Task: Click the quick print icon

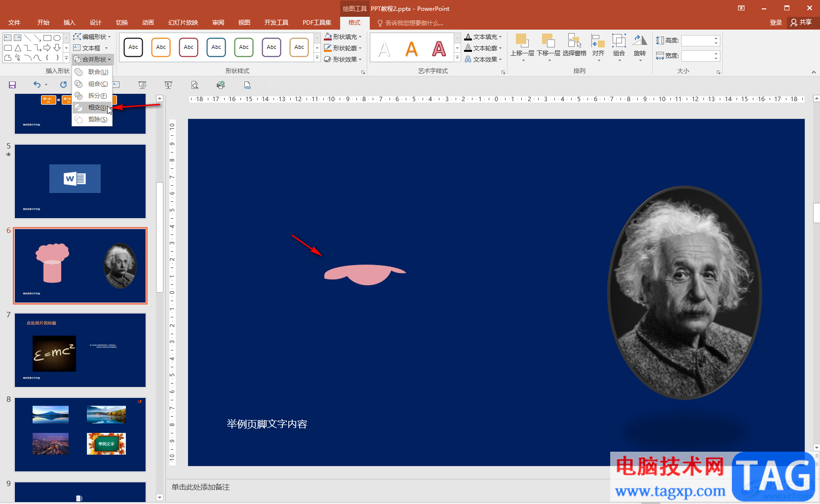Action: coord(221,85)
